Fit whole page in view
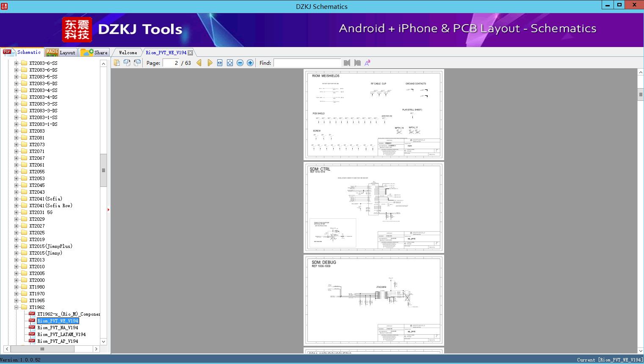 [230, 63]
